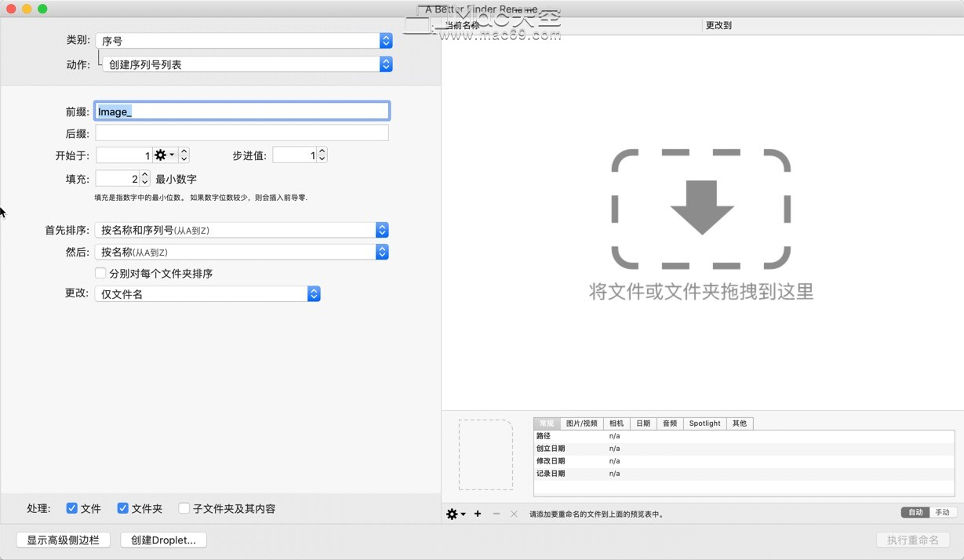Click the 路径 row in info table

pyautogui.click(x=744, y=436)
